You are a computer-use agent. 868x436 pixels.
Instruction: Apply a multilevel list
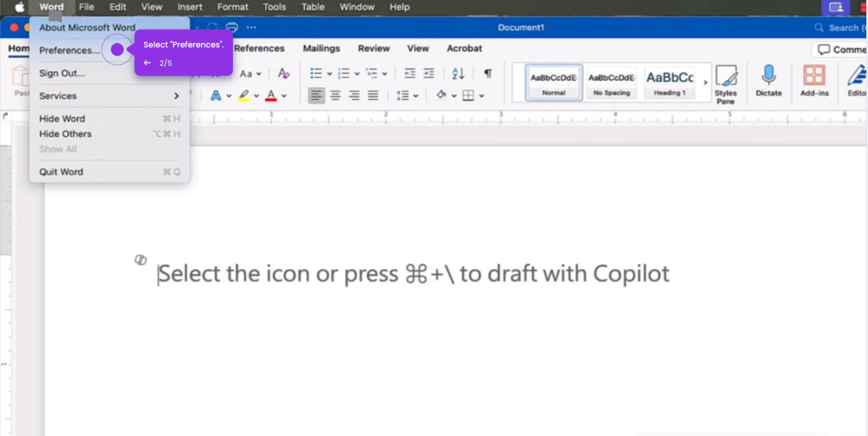coord(372,73)
